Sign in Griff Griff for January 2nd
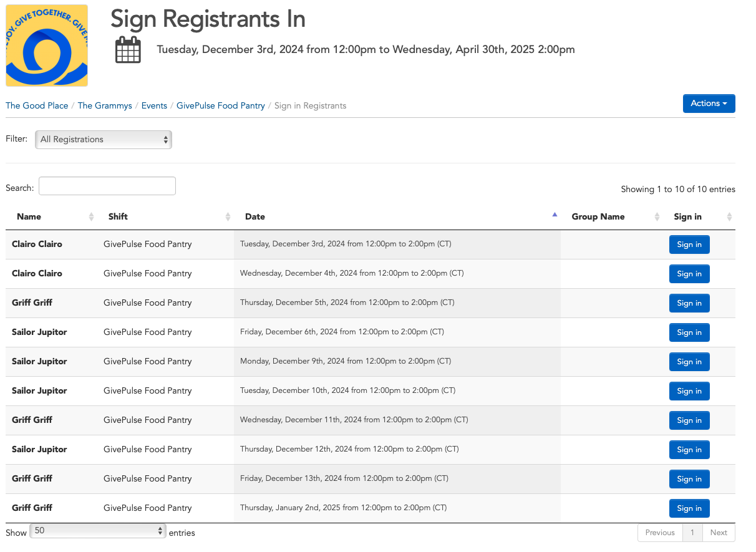 689,508
